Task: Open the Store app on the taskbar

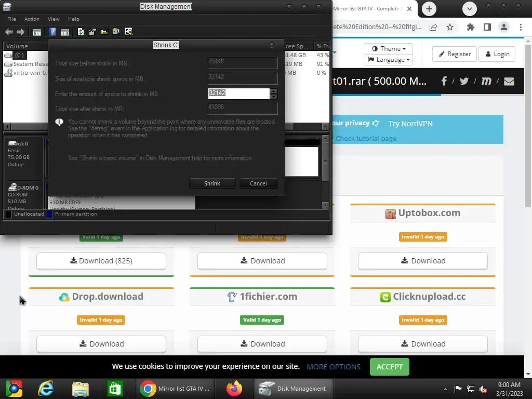Action: pos(115,389)
